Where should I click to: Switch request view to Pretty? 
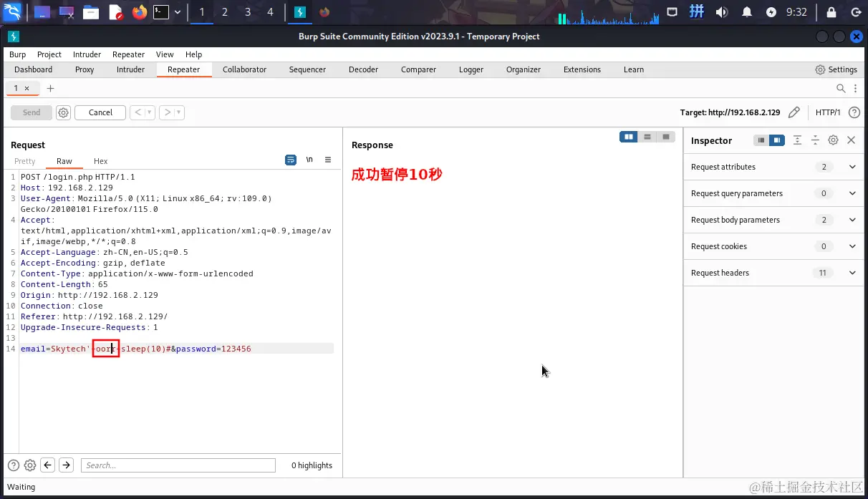point(25,161)
